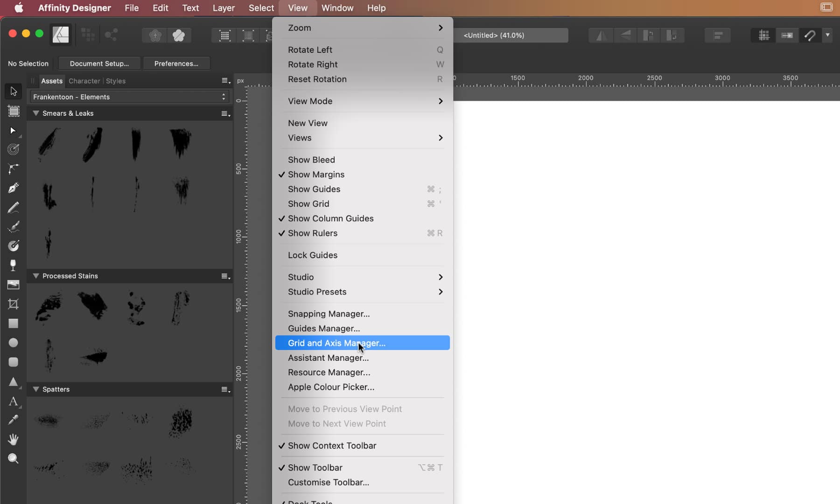Uncheck Show Column Guides

(x=330, y=218)
